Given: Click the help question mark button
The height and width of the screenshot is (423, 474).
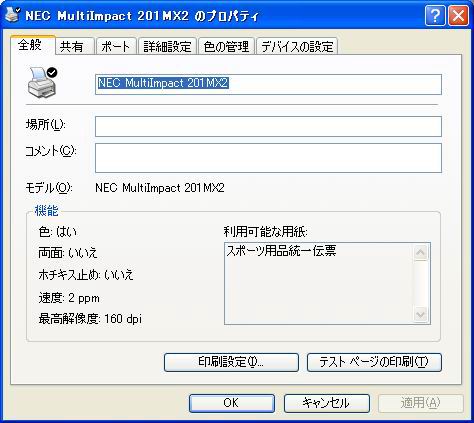Looking at the screenshot, I should tap(435, 15).
